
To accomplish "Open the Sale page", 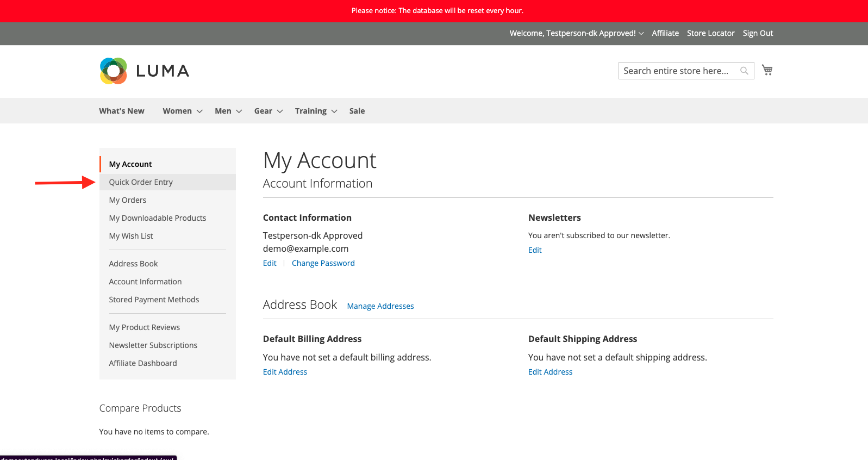I will 357,111.
